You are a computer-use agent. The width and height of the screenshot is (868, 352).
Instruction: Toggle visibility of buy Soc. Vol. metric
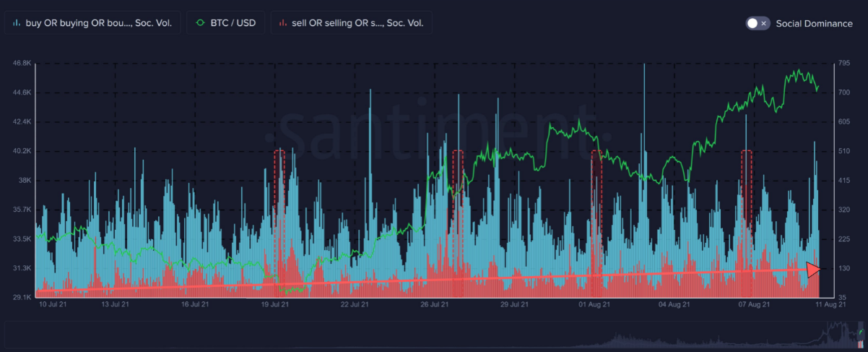click(x=92, y=23)
